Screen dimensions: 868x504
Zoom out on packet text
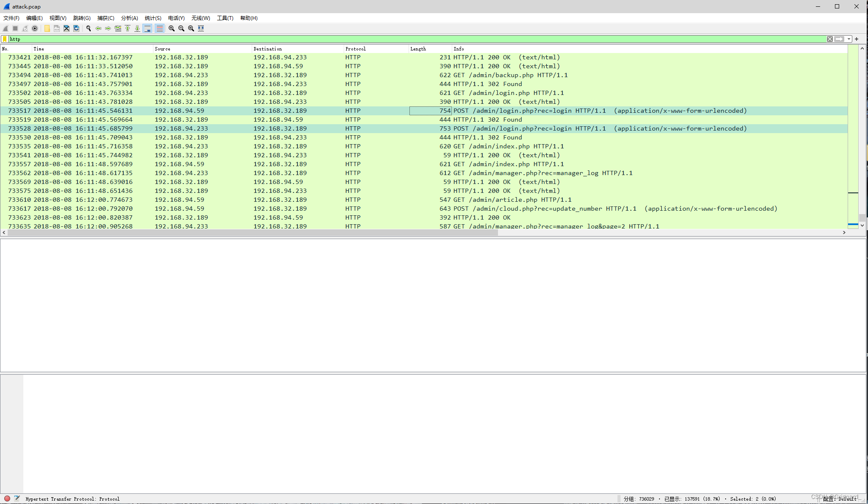181,28
